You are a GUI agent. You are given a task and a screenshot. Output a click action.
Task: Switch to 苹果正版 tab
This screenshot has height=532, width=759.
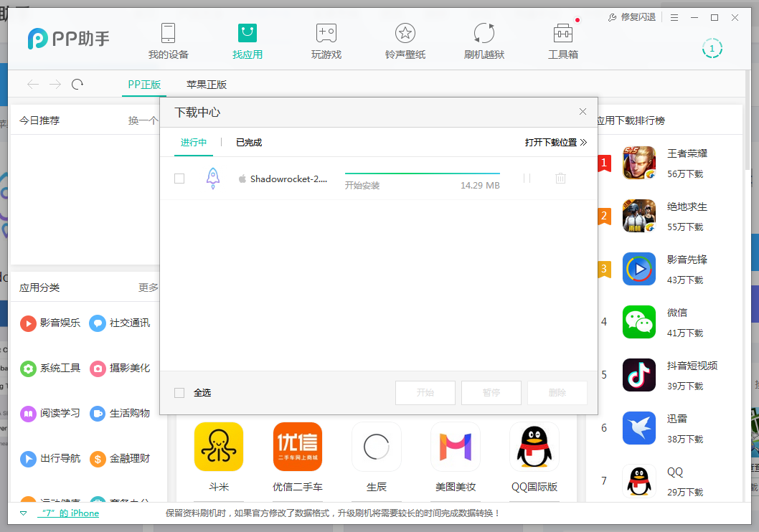pyautogui.click(x=207, y=85)
